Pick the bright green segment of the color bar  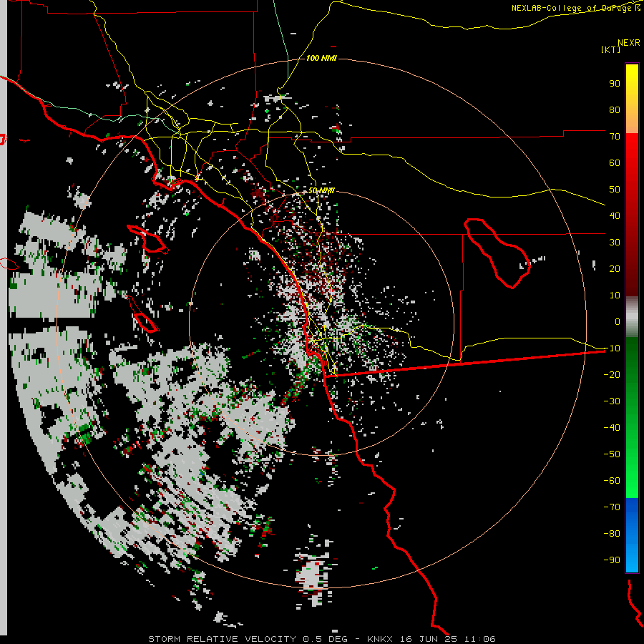[x=632, y=472]
